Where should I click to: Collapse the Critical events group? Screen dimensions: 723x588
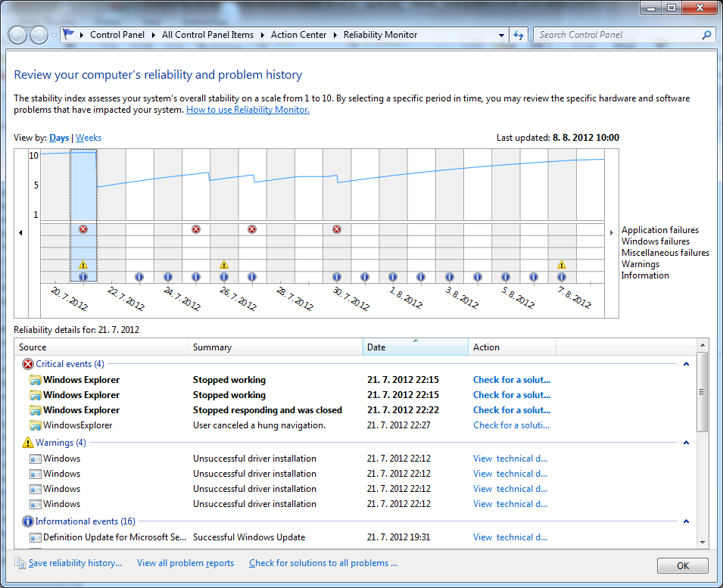click(x=686, y=364)
